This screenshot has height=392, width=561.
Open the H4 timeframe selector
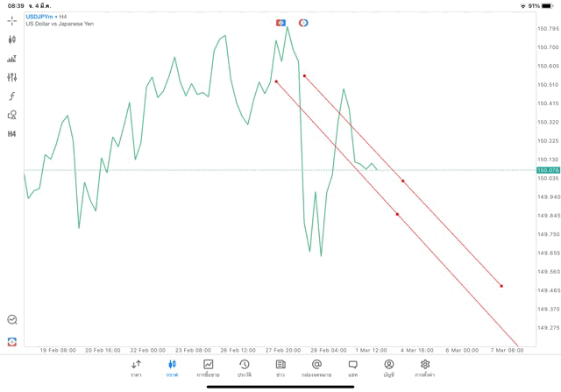coord(12,134)
